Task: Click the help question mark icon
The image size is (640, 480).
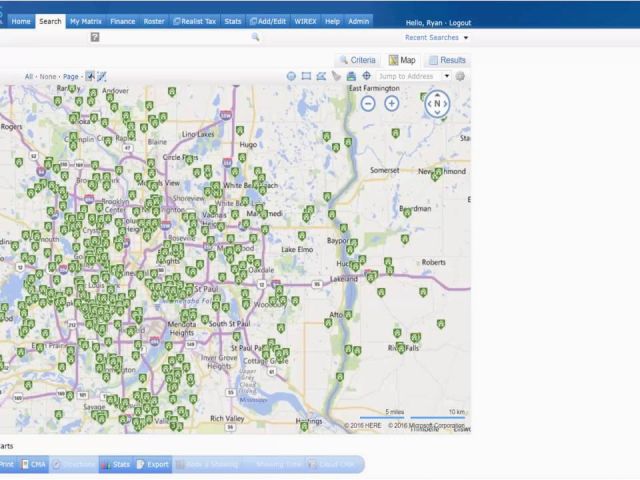Action: coord(95,37)
